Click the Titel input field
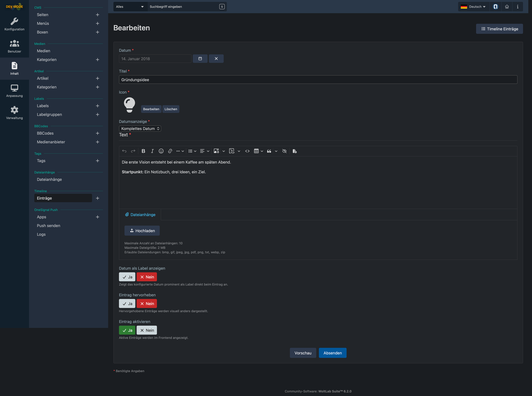Screen dimensions: 532x396 (x=318, y=80)
